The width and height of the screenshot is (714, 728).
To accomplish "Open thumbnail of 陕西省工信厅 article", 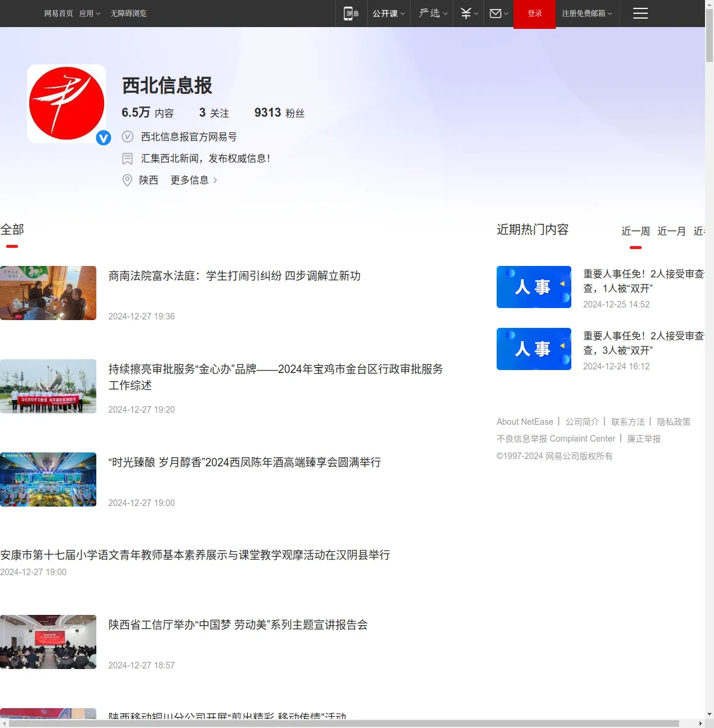I will [48, 642].
